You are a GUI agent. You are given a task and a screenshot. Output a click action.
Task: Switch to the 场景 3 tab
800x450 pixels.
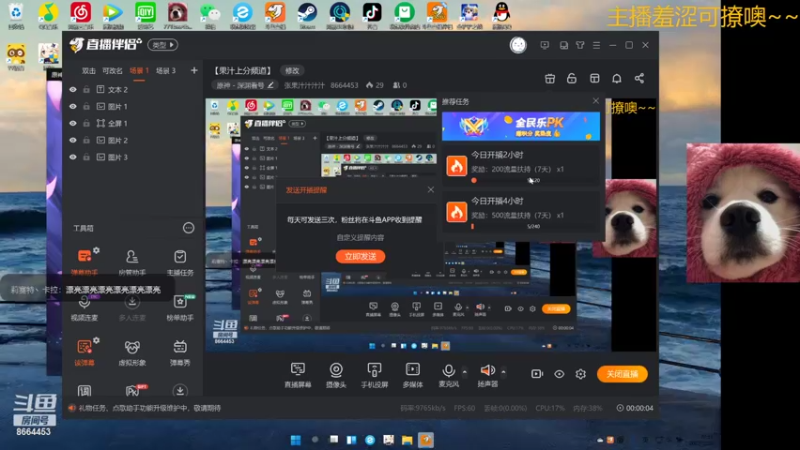pyautogui.click(x=165, y=70)
